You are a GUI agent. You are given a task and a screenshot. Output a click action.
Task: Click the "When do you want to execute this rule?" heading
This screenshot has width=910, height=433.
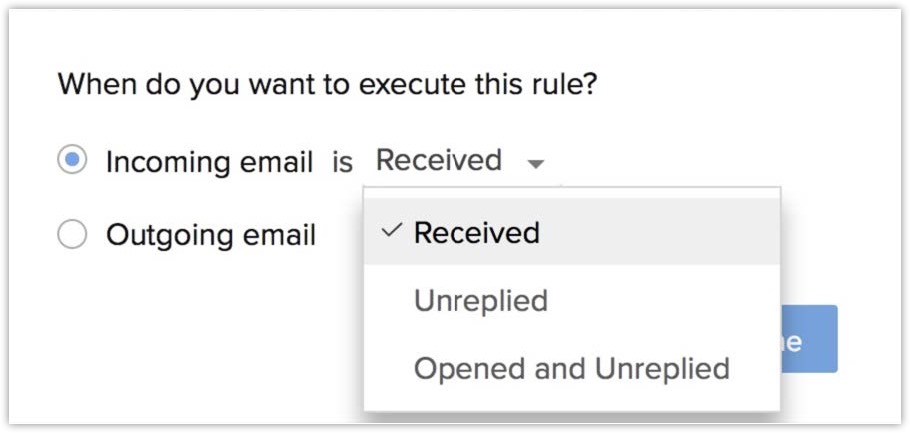[x=327, y=83]
